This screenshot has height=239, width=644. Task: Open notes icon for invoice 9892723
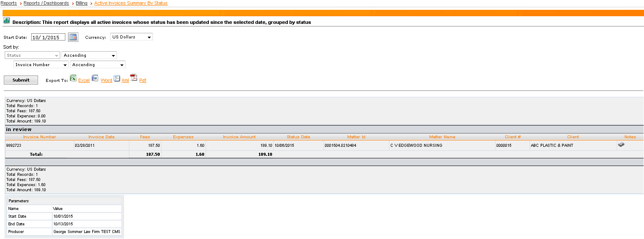pyautogui.click(x=621, y=145)
